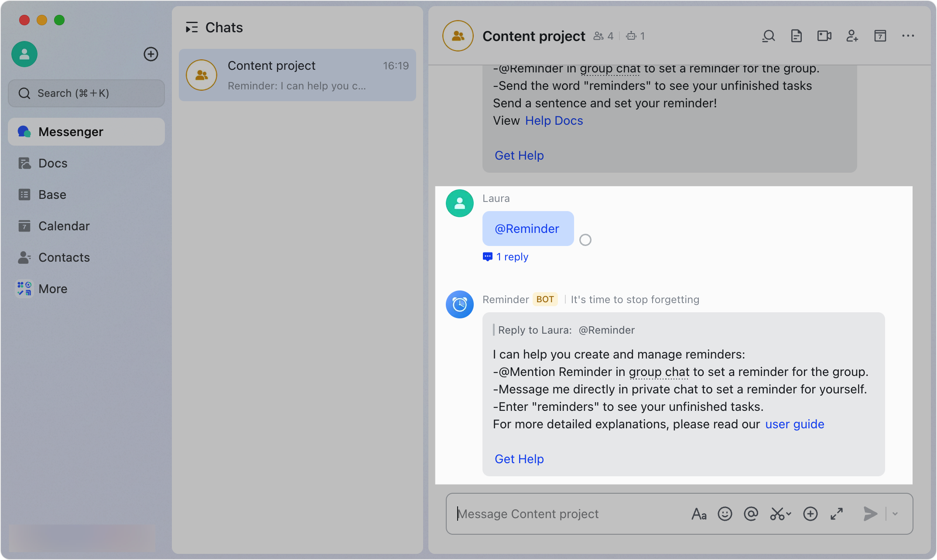The width and height of the screenshot is (937, 560).
Task: Open the chat filter icon next to Chats
Action: coord(192,27)
